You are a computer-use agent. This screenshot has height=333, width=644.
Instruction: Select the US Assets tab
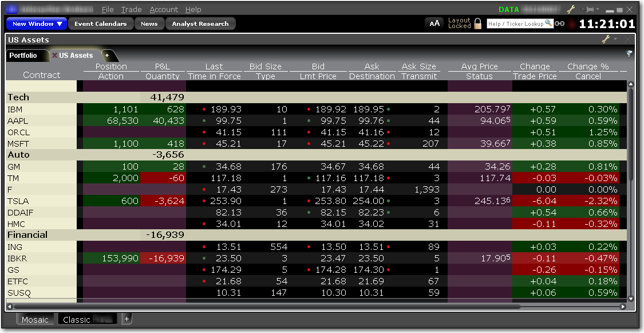pyautogui.click(x=76, y=56)
